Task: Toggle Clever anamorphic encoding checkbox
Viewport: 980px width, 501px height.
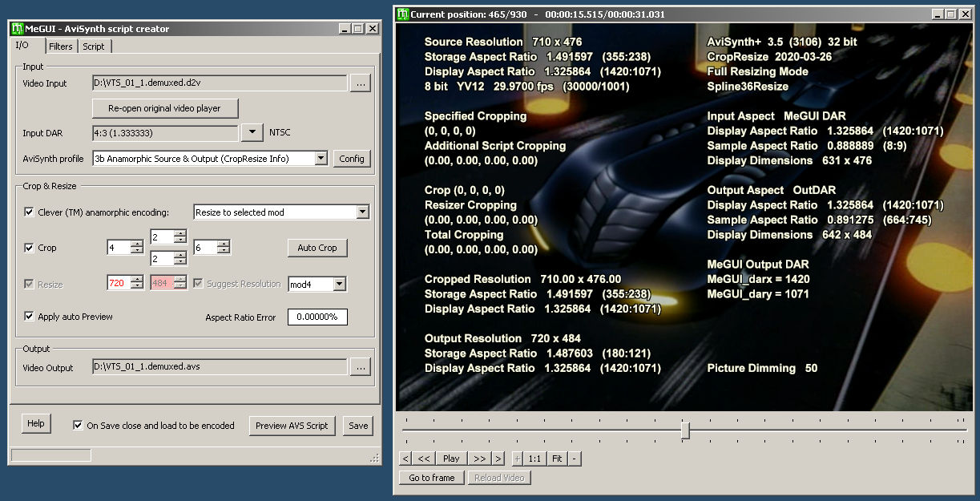Action: click(x=30, y=212)
